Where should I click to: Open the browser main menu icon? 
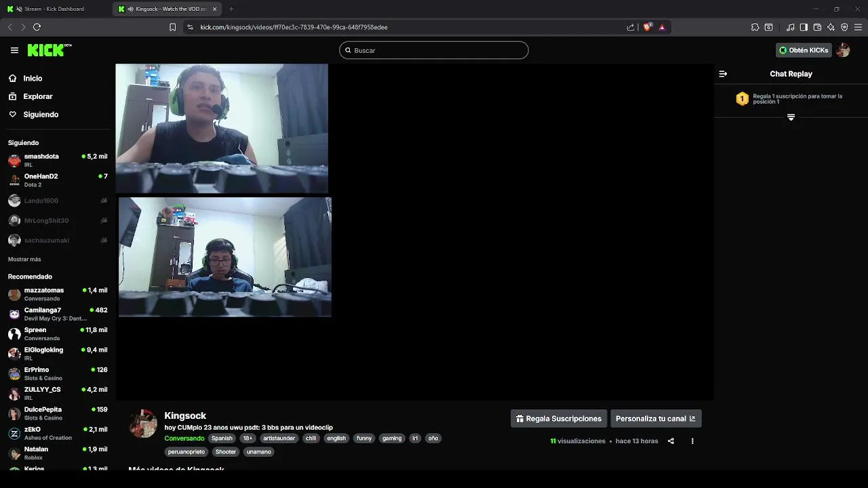point(858,27)
